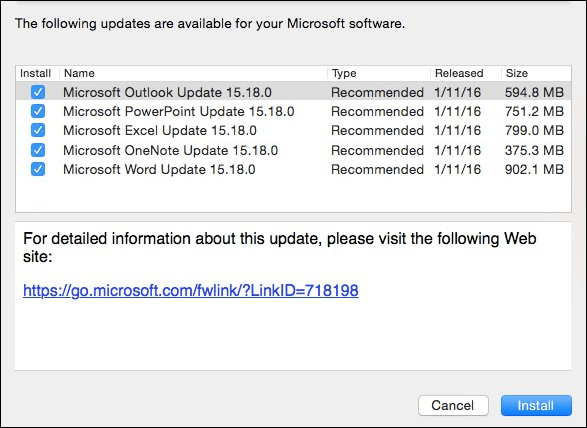Select the Microsoft Outlook Update 15.18.0 row
The width and height of the screenshot is (587, 428).
294,92
